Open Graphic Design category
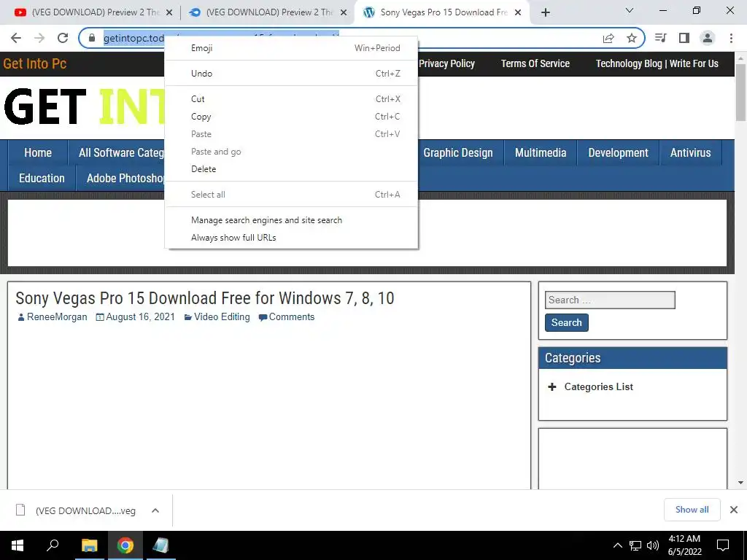 click(458, 153)
